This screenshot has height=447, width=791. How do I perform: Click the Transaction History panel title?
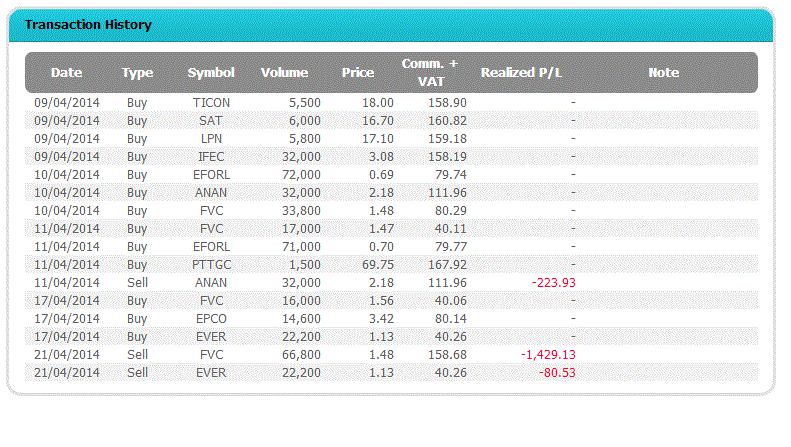tap(87, 25)
